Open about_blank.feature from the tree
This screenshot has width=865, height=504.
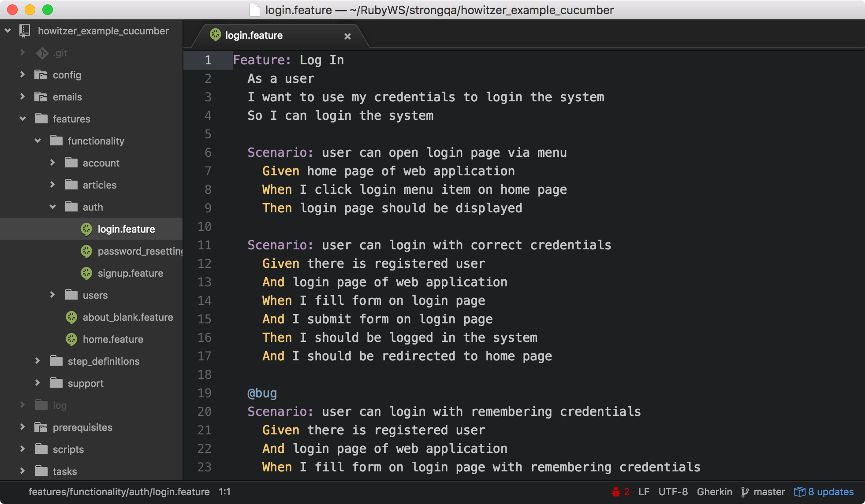(x=128, y=317)
